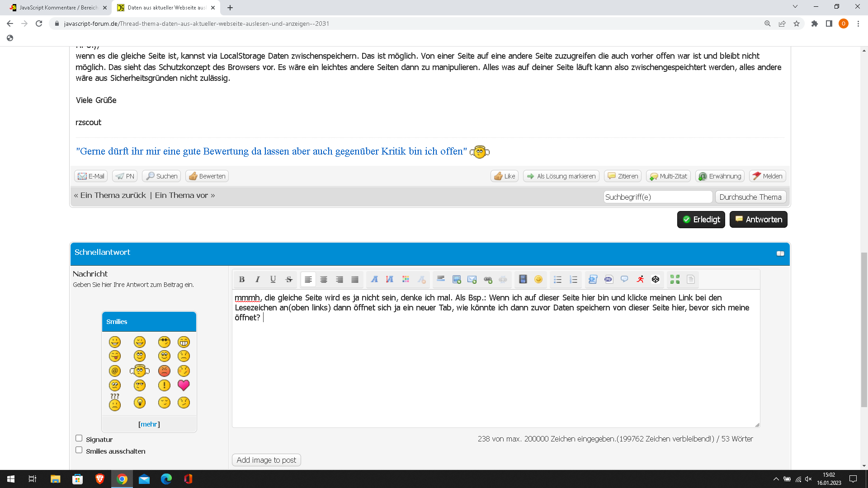This screenshot has height=488, width=868.
Task: Send a PN to the author
Action: pos(125,176)
